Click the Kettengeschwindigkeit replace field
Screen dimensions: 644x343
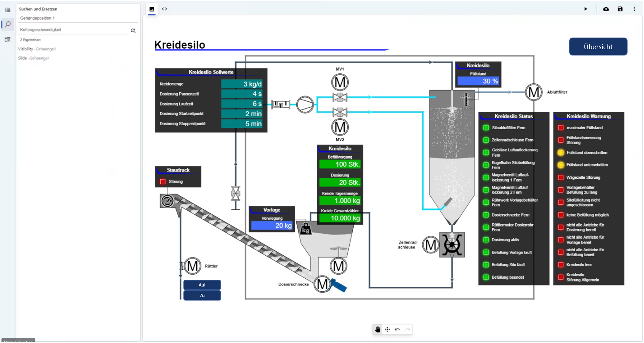[74, 30]
